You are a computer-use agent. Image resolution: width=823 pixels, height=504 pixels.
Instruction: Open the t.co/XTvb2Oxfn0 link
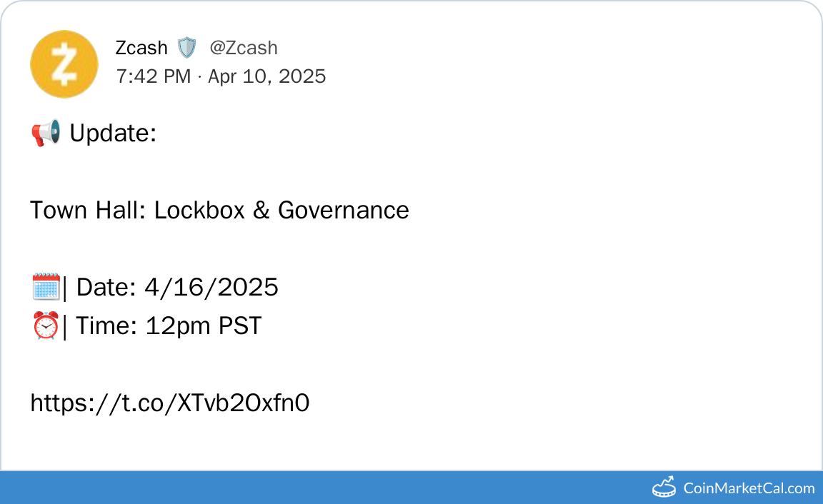point(170,403)
